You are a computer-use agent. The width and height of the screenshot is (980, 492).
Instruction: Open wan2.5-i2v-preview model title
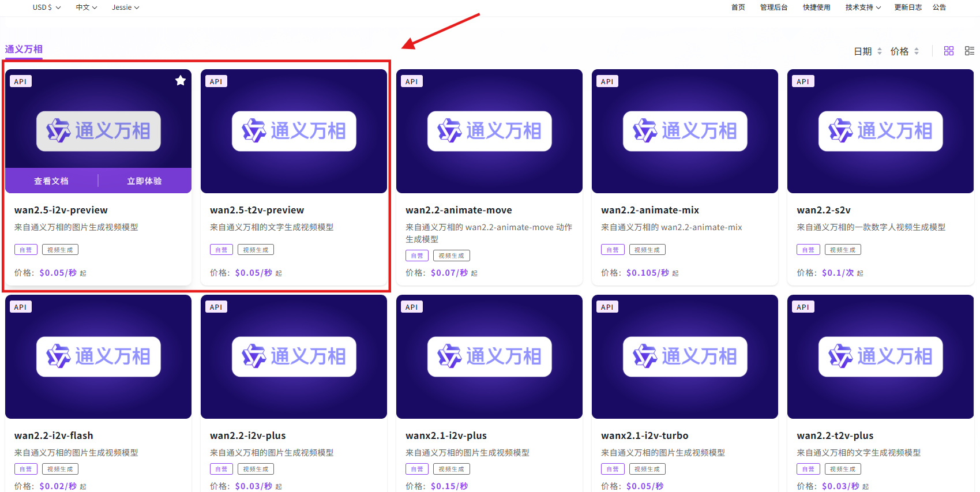pyautogui.click(x=61, y=210)
